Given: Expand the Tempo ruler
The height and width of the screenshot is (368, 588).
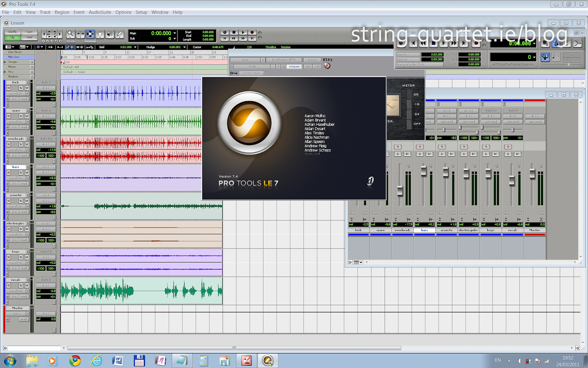Looking at the screenshot, I should [5, 62].
